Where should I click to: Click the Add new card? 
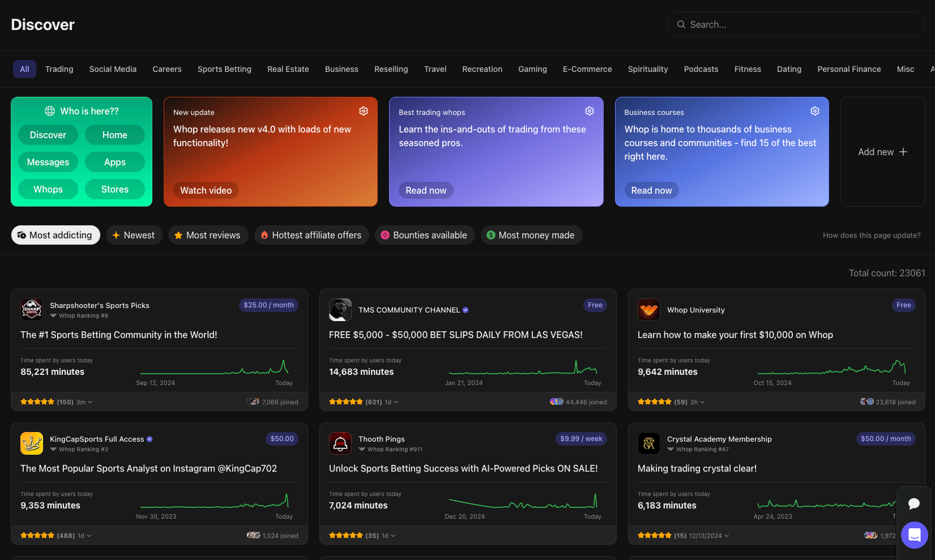click(x=882, y=152)
